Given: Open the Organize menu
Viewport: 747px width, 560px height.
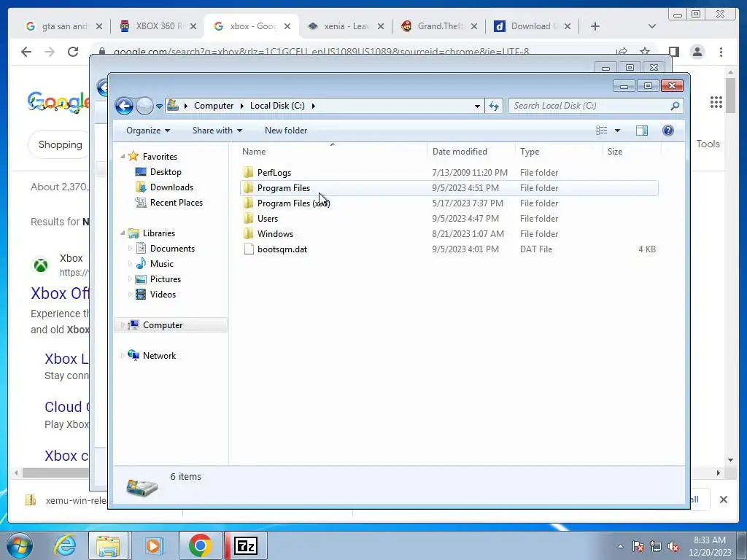Looking at the screenshot, I should [x=147, y=131].
